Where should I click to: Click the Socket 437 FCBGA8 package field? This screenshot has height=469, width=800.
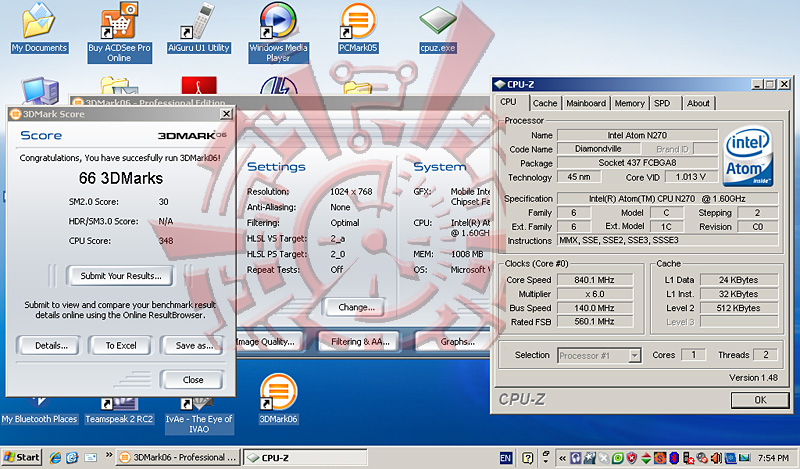click(637, 163)
